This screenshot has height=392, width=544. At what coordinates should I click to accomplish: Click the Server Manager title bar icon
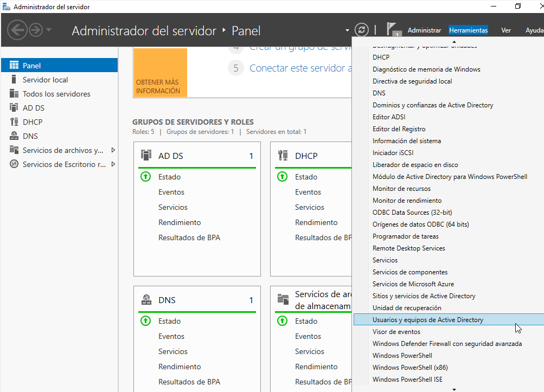click(7, 7)
